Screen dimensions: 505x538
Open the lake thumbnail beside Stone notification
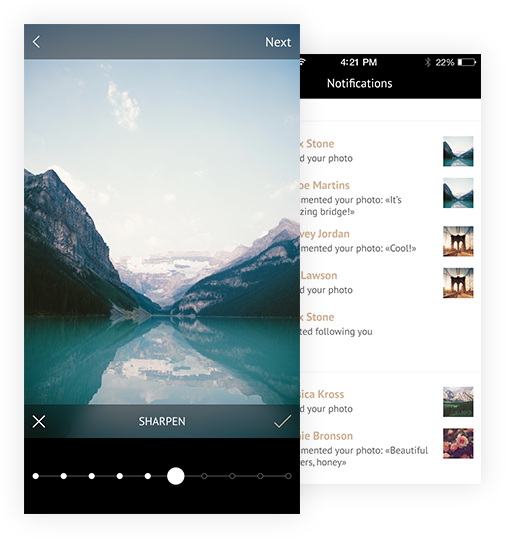(x=458, y=151)
